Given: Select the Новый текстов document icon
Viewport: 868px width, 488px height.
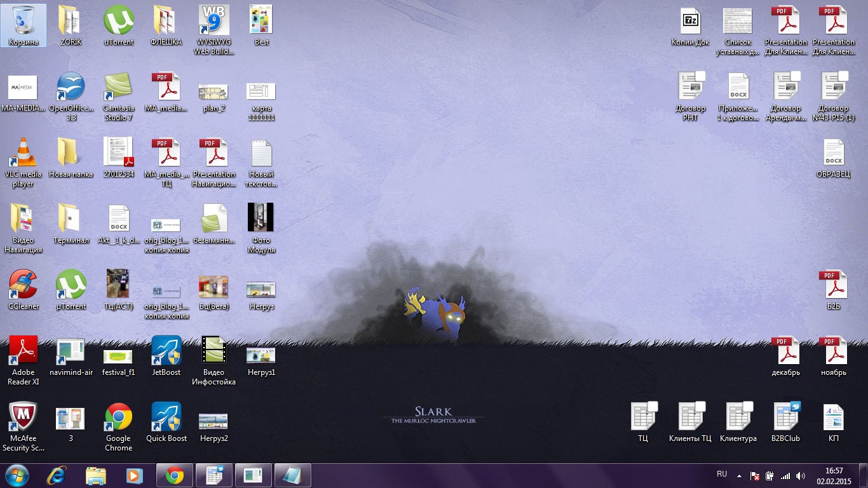Looking at the screenshot, I should pos(261,163).
